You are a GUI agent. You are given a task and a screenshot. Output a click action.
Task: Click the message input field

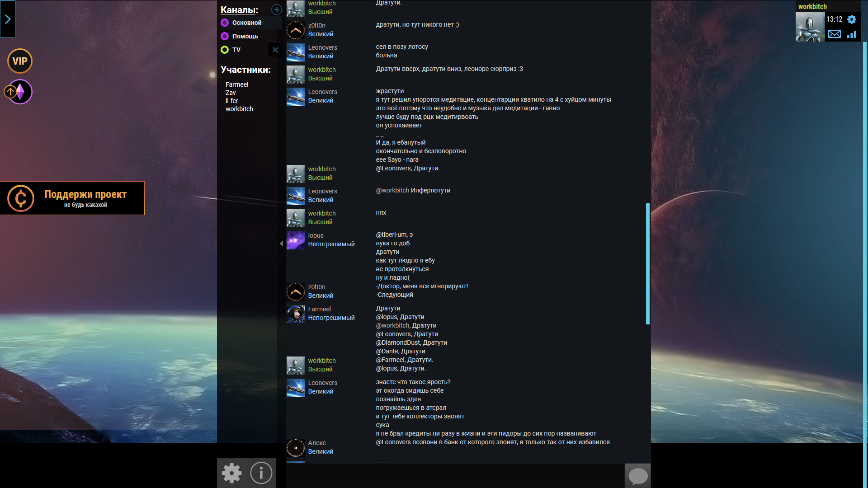[x=455, y=475]
